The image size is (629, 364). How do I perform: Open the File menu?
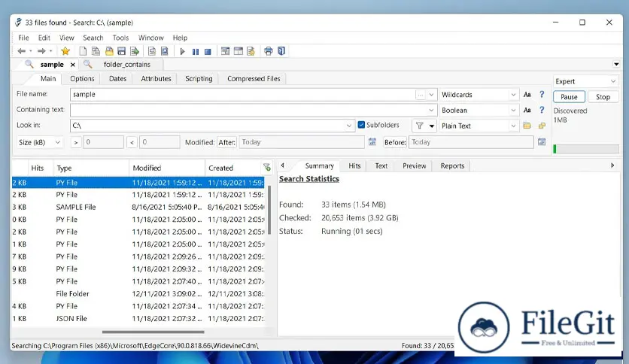coord(23,38)
